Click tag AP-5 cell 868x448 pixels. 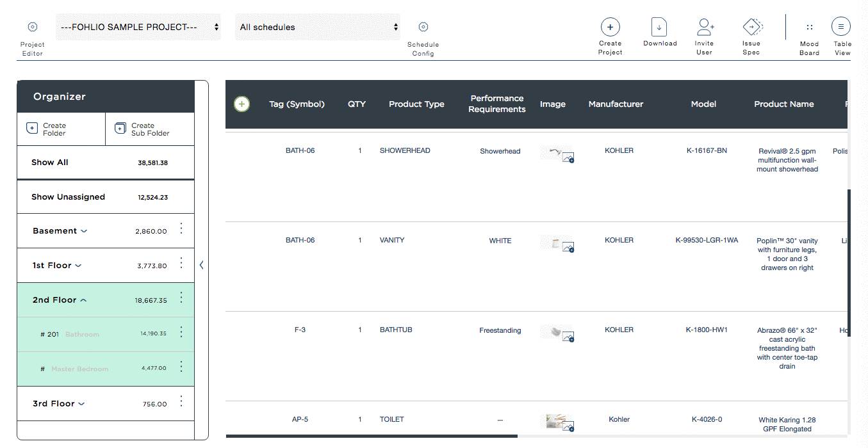300,420
